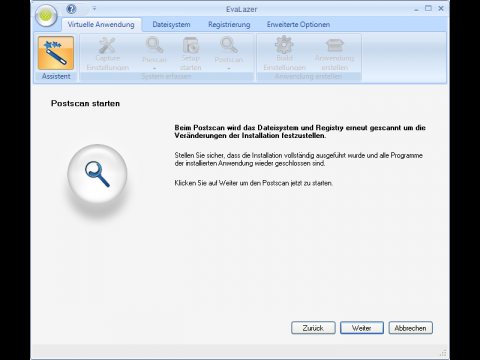480x360 pixels.
Task: Maximize the EvaLazer window
Action: click(x=428, y=8)
